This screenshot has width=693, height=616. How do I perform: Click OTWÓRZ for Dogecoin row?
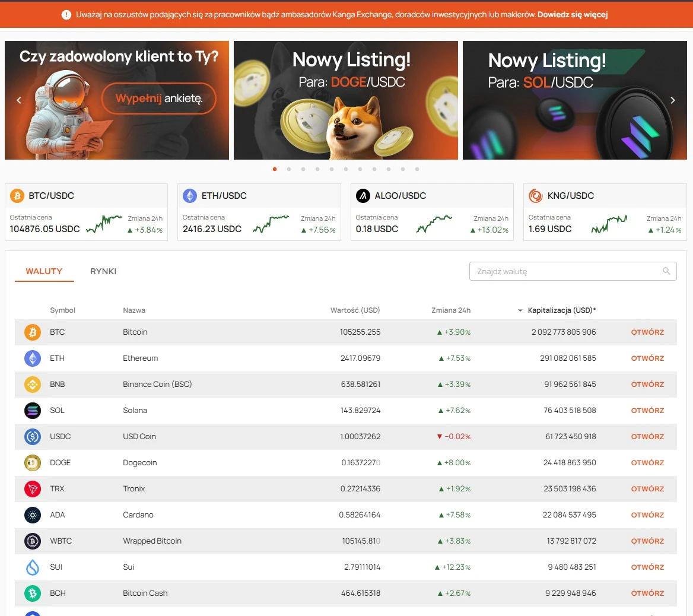[x=647, y=462]
